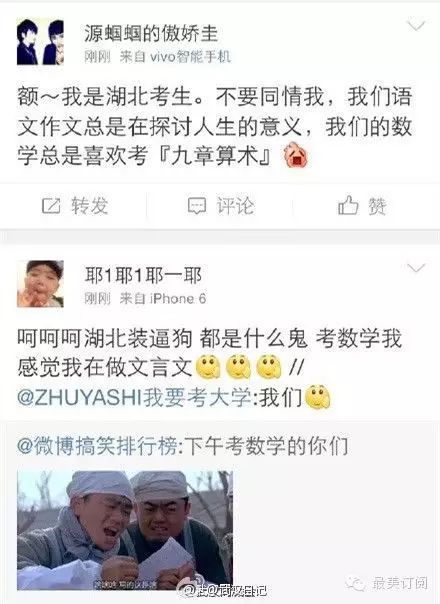Open the avatar of 耶1耶1耶一耶

click(40, 284)
